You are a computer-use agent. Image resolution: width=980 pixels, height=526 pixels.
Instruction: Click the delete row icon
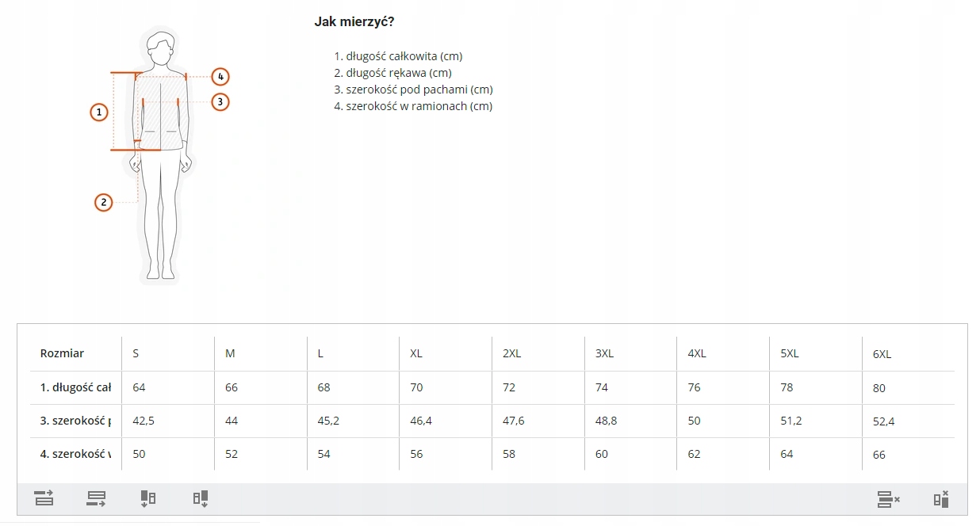[888, 499]
